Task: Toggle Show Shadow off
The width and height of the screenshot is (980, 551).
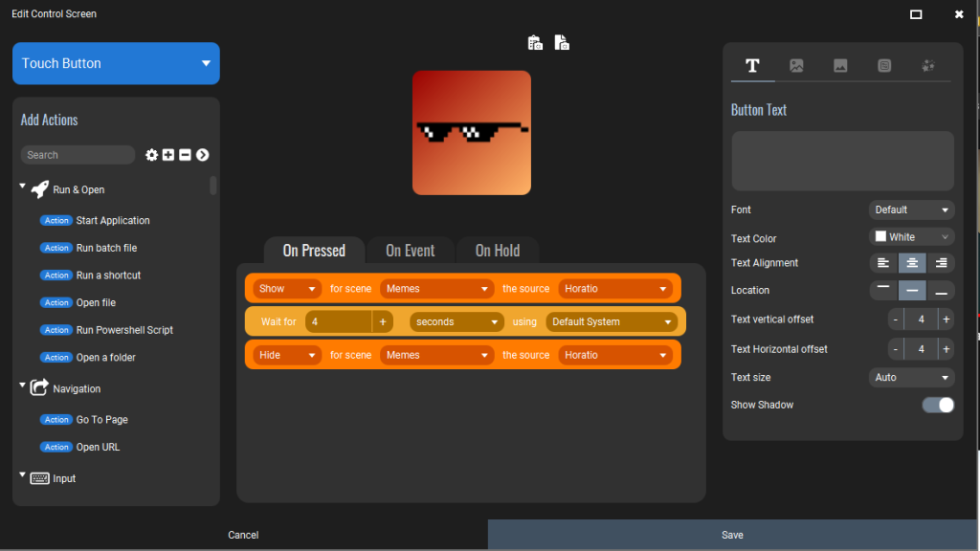Action: [937, 405]
